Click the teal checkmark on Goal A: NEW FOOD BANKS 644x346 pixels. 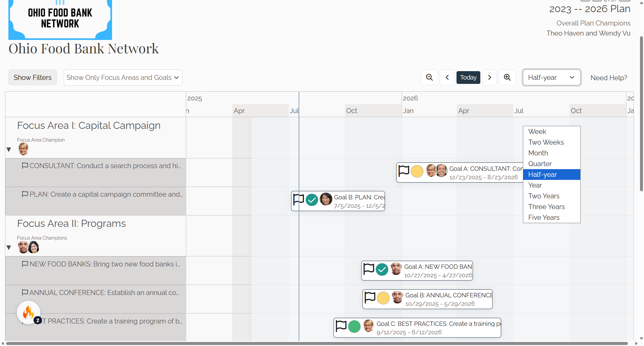click(x=382, y=269)
